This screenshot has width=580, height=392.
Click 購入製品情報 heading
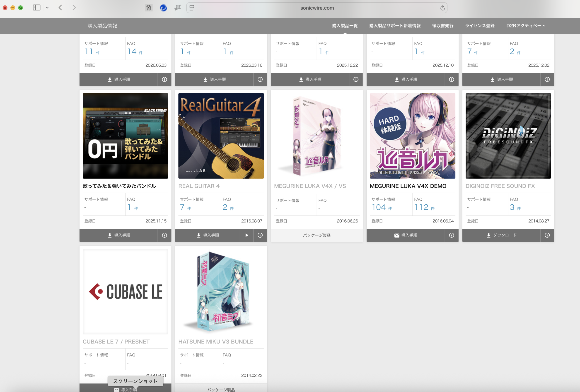(x=102, y=26)
